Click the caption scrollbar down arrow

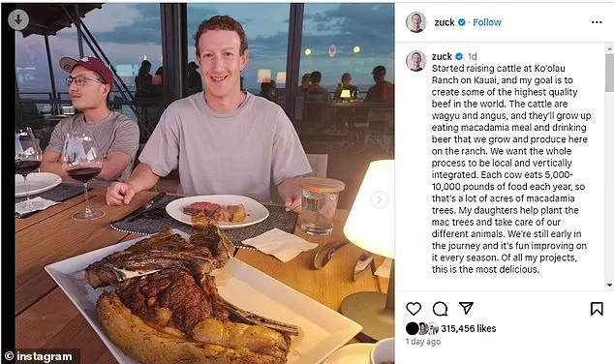[x=609, y=286]
